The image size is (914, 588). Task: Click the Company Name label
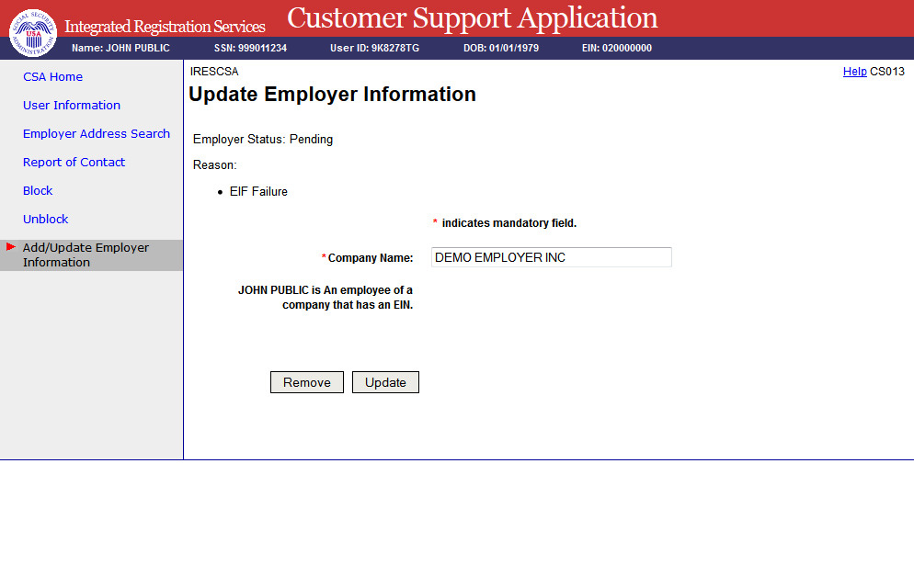pyautogui.click(x=371, y=258)
